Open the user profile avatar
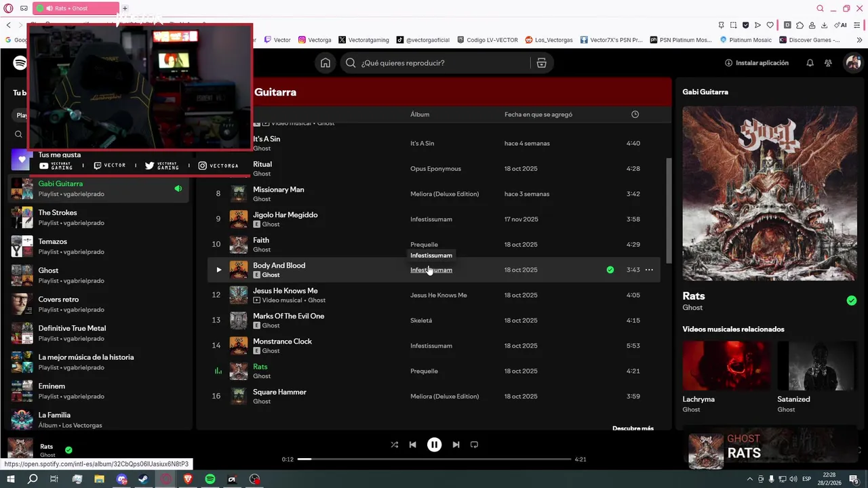 pyautogui.click(x=852, y=63)
